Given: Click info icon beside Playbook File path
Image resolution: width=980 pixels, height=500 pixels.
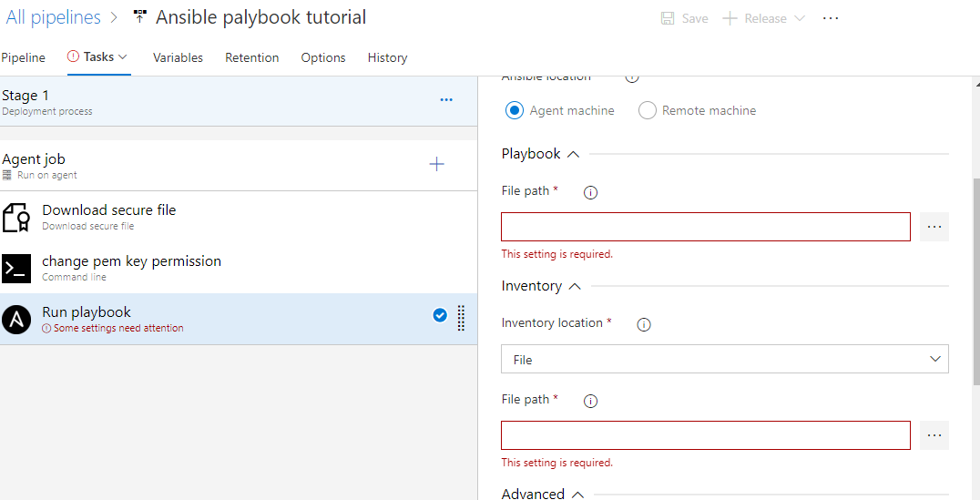Looking at the screenshot, I should (590, 192).
